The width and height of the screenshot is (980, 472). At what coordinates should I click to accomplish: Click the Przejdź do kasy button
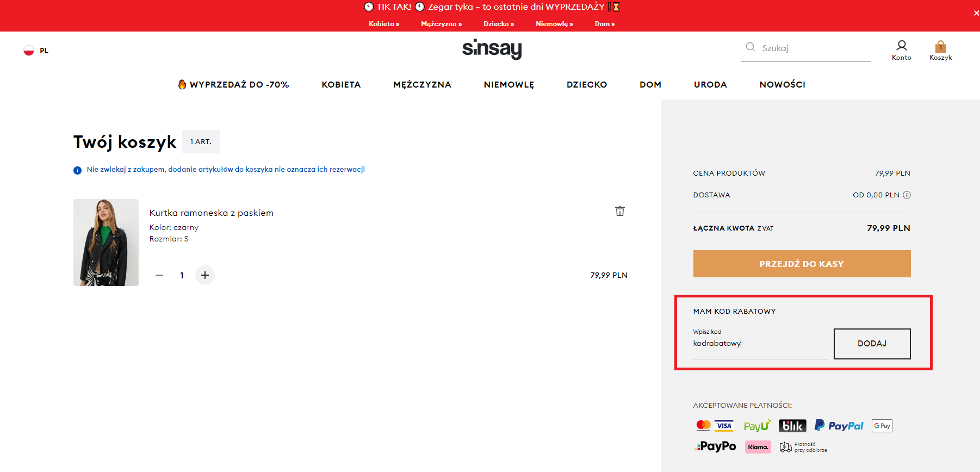(802, 264)
